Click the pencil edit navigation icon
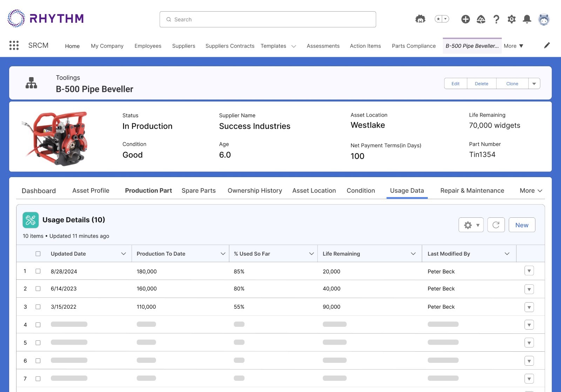 coord(547,46)
